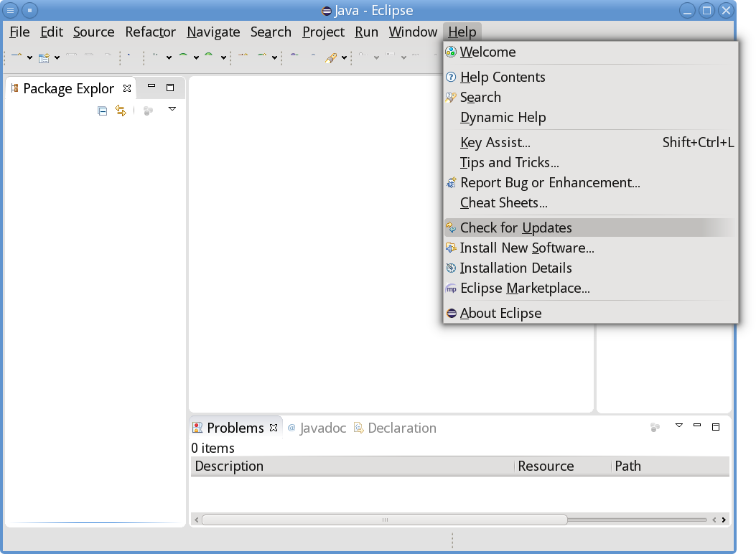Open Tips and Tricks entry
Screen dimensions: 756x554
(x=591, y=163)
